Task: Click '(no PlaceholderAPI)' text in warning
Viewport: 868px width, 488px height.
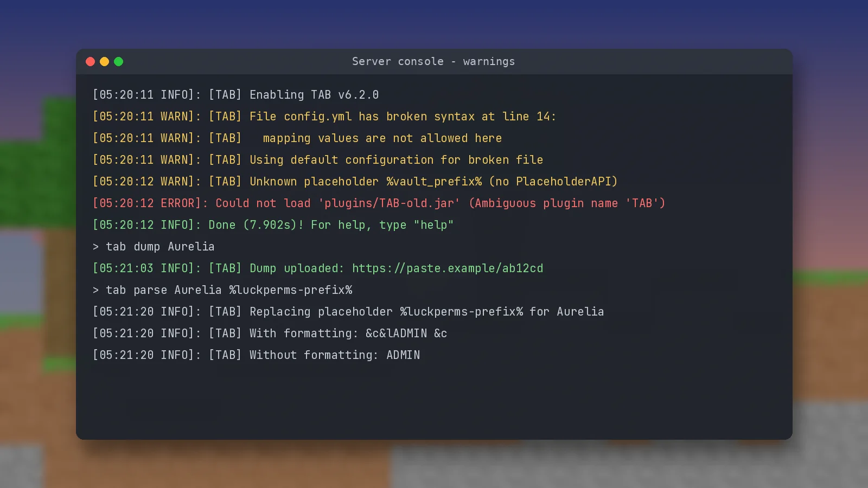Action: pos(553,182)
